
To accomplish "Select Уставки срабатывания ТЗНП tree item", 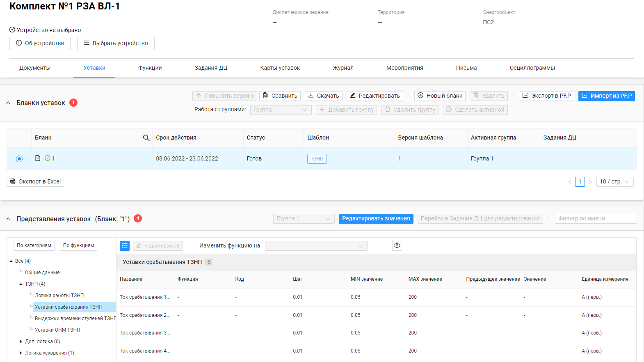I will point(75,307).
